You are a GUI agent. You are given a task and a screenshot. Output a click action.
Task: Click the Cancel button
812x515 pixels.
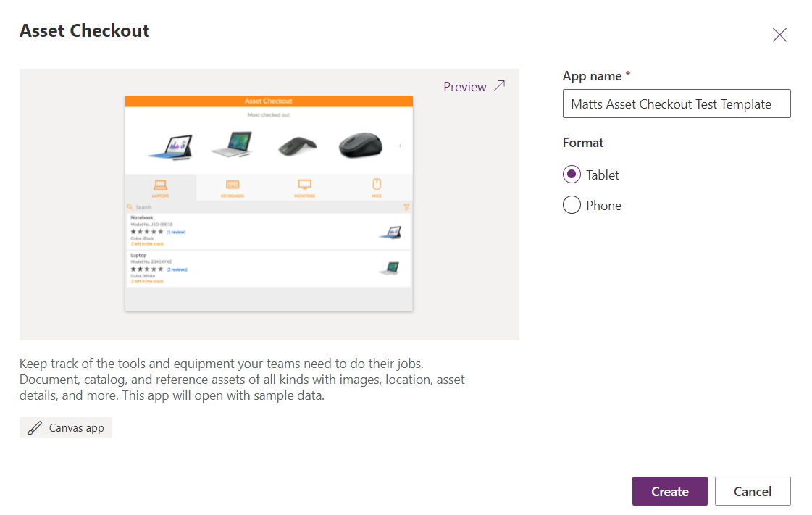point(752,491)
